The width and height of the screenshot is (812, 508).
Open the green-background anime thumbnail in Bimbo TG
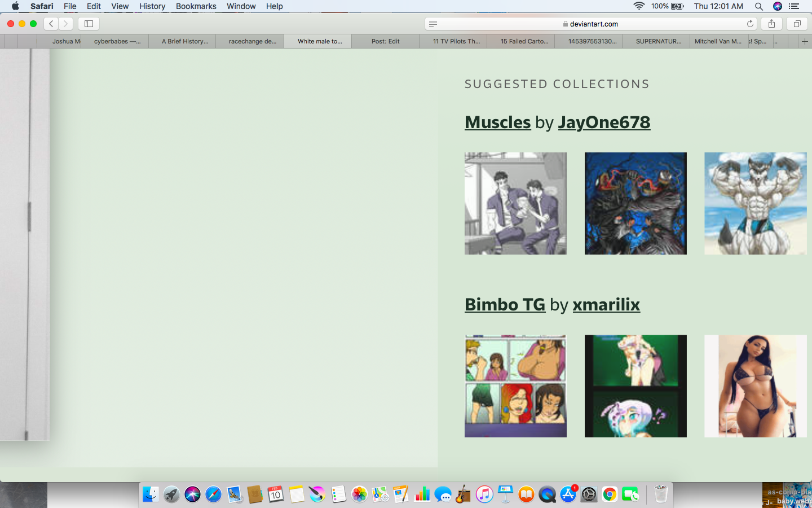636,386
